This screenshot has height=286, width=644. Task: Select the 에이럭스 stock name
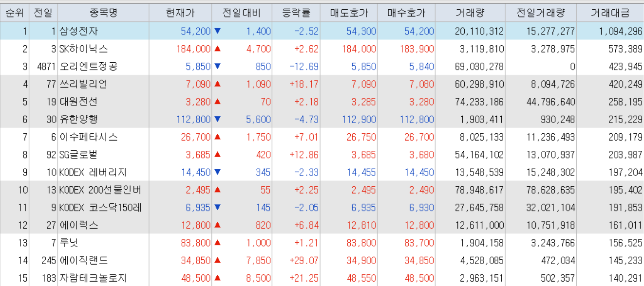pos(78,225)
